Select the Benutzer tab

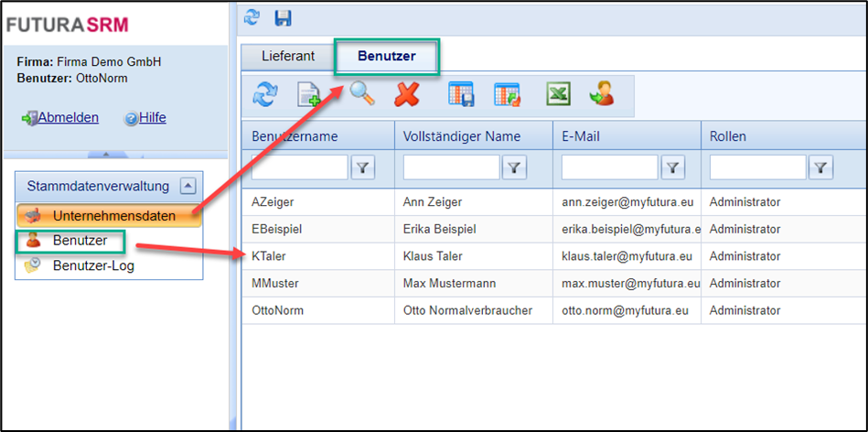click(x=386, y=56)
